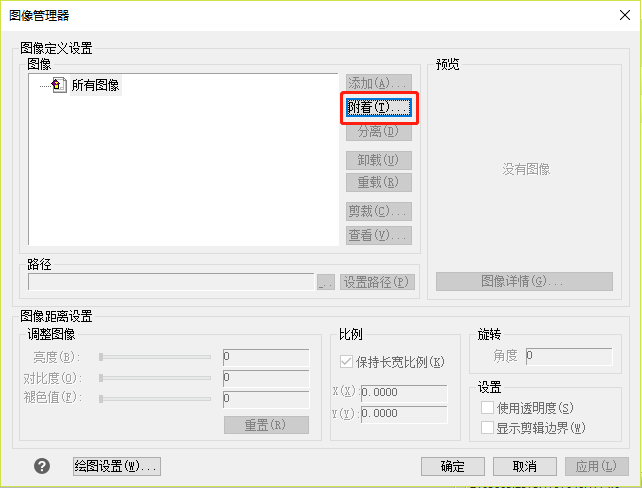Select the 所有图像 tree item
The width and height of the screenshot is (642, 488).
click(x=95, y=85)
